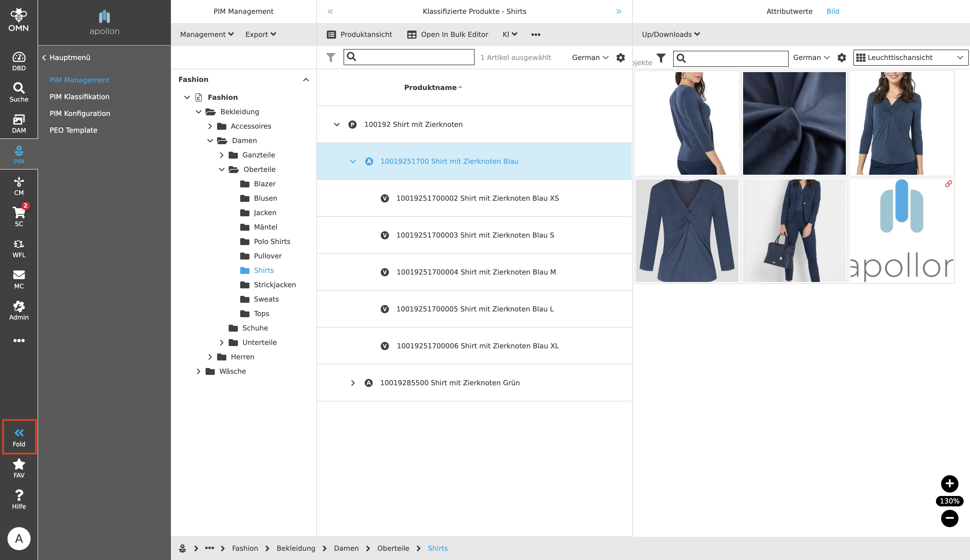Click the zoom out minus button

[x=949, y=518]
